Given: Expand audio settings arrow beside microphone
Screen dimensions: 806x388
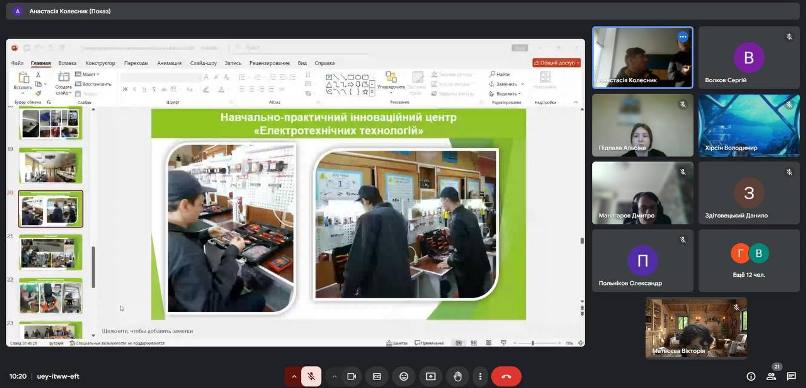Looking at the screenshot, I should pos(294,377).
